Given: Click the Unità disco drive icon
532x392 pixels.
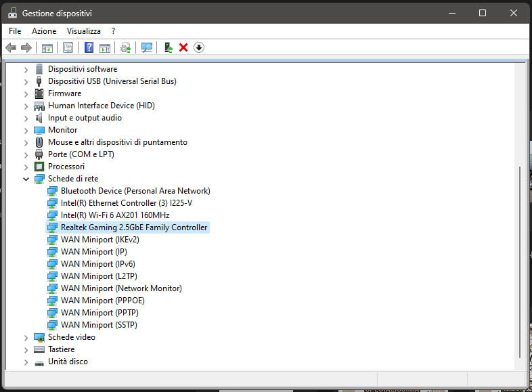Looking at the screenshot, I should 39,363.
